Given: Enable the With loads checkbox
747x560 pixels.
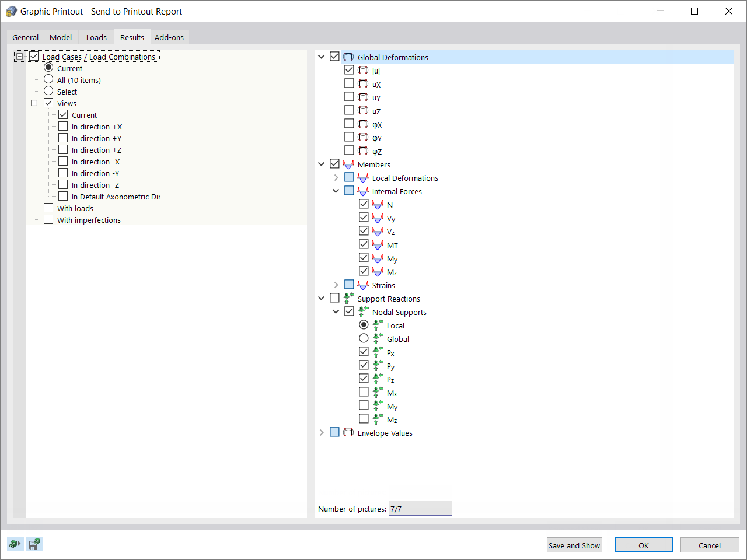Looking at the screenshot, I should point(48,208).
